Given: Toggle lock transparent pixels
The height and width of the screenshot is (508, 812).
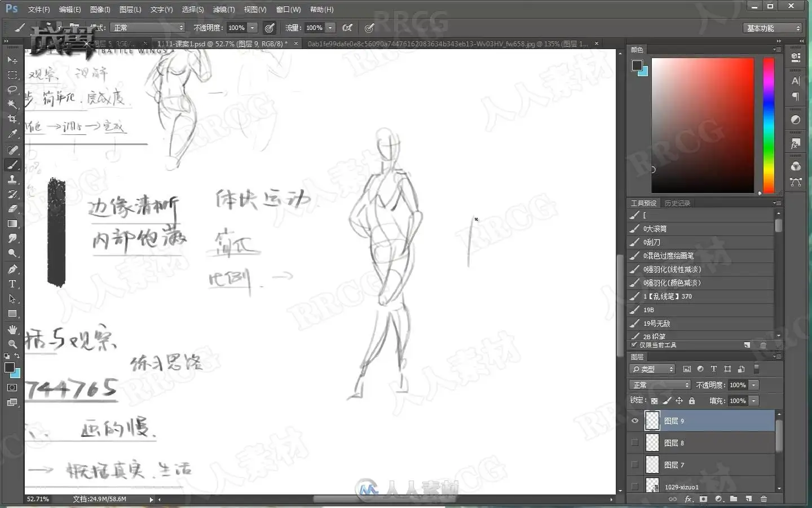Looking at the screenshot, I should point(654,401).
